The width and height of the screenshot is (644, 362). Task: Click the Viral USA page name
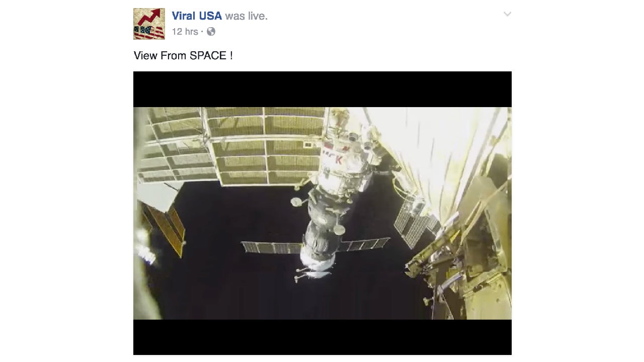click(x=197, y=16)
